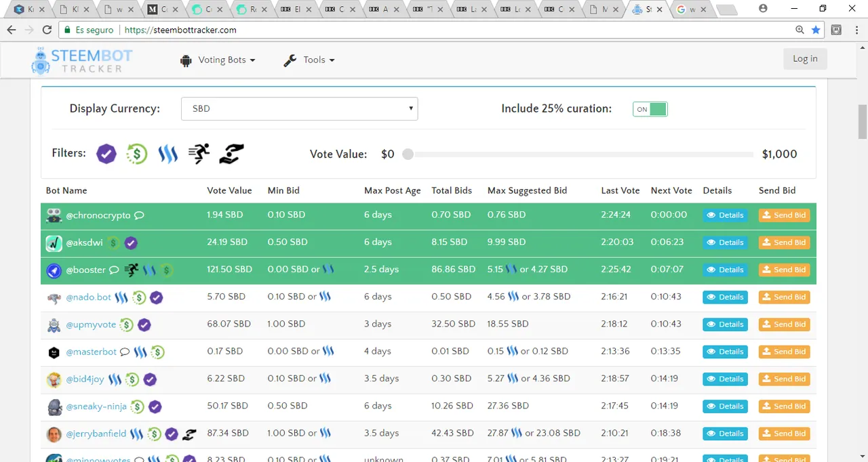
Task: Expand the Voting Bots menu
Action: (218, 60)
